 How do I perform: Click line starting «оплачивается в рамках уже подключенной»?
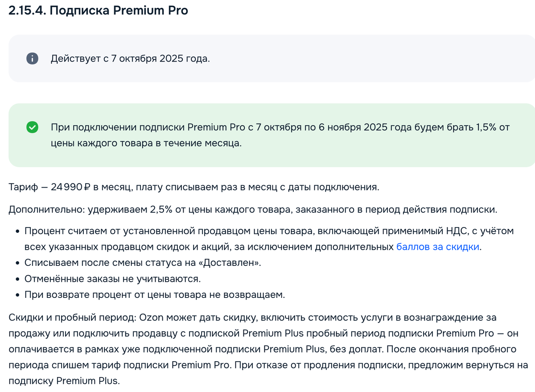pyautogui.click(x=262, y=349)
